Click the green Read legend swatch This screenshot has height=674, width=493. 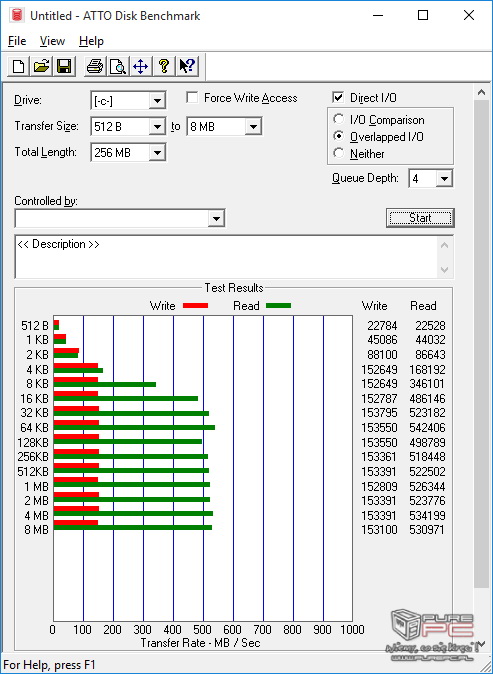(x=279, y=306)
